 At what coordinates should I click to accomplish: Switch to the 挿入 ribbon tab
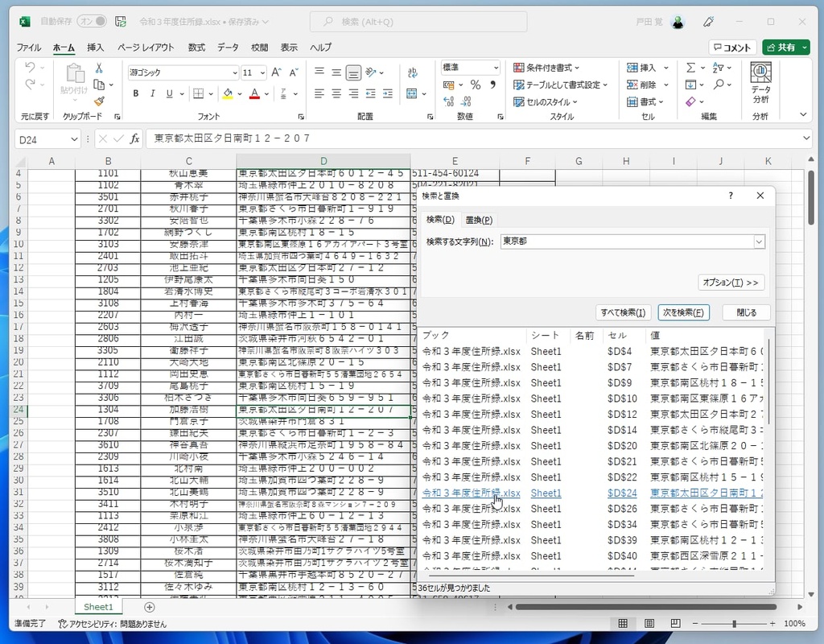coord(95,47)
